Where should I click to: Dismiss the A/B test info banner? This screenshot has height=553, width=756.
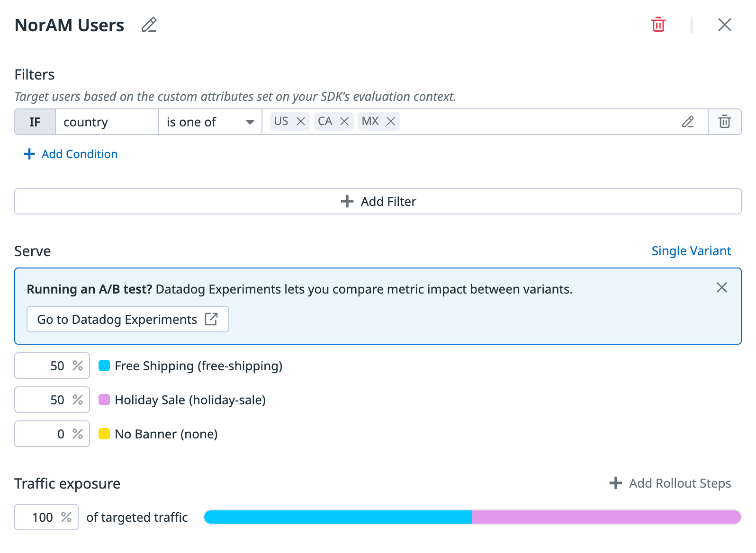point(722,288)
